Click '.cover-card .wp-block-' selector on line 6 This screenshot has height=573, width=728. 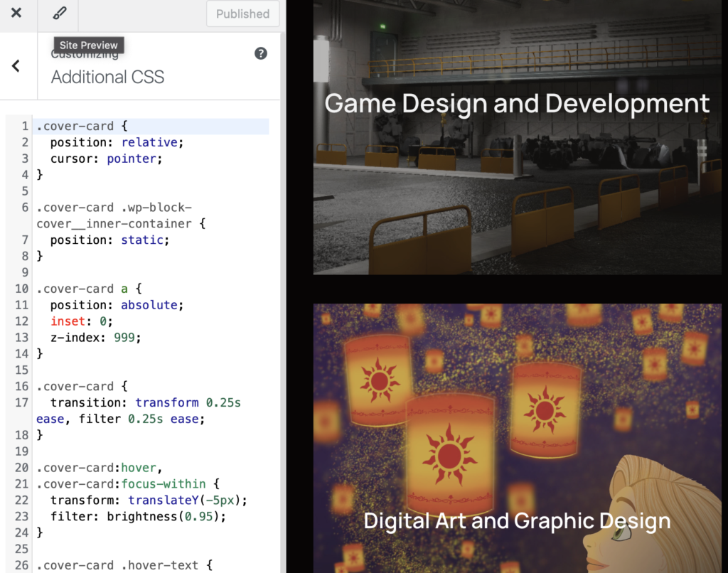pyautogui.click(x=114, y=208)
